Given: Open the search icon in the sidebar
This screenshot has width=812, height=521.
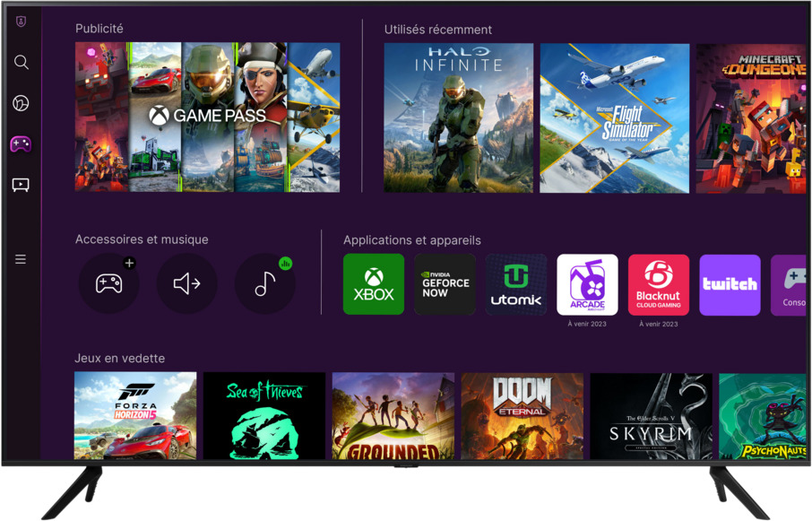Looking at the screenshot, I should pos(22,63).
